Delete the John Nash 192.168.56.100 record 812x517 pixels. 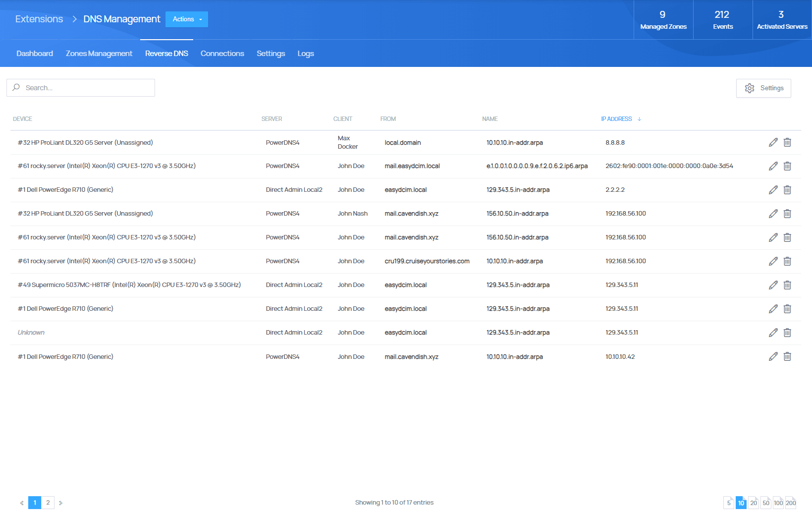tap(787, 214)
